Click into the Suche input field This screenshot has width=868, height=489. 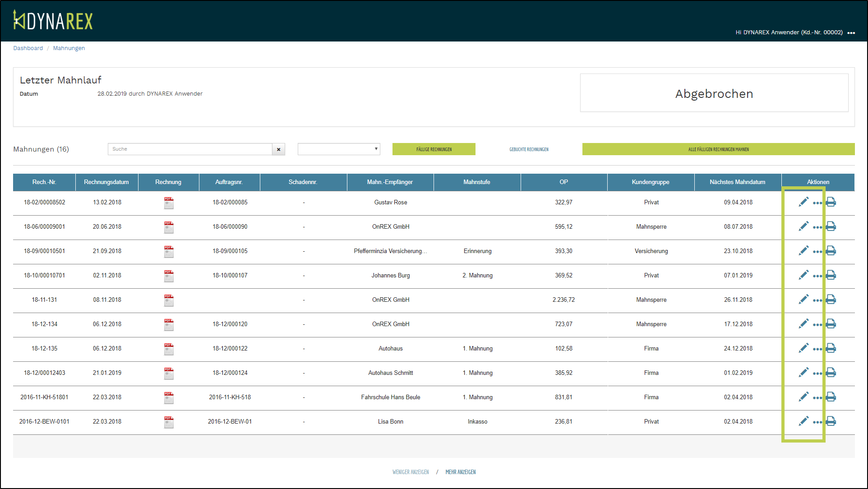[189, 149]
